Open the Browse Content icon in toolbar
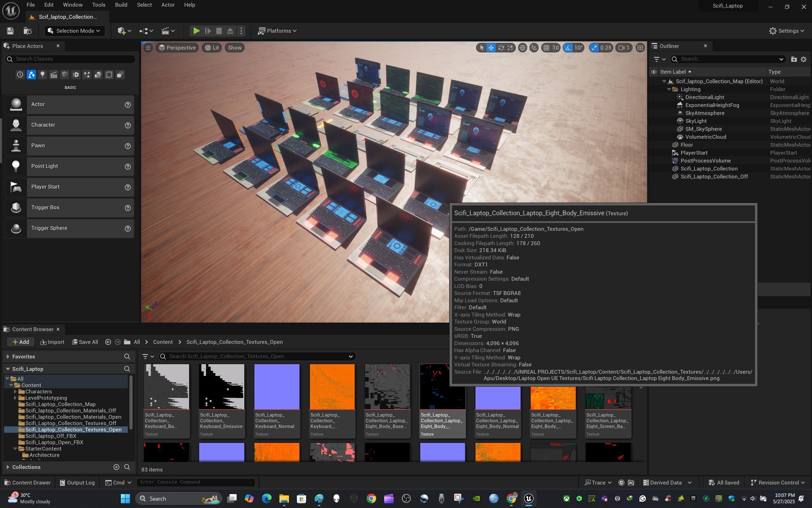This screenshot has height=508, width=812. 28,31
